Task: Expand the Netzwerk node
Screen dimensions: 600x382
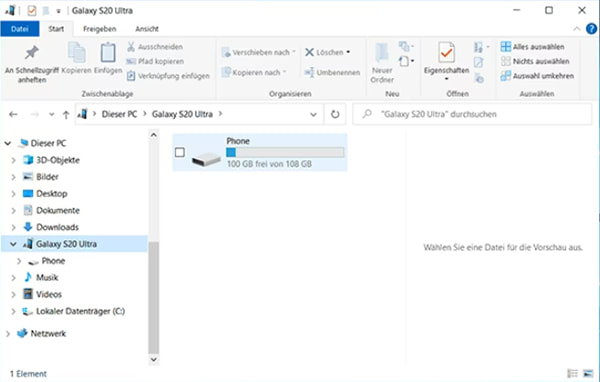Action: tap(8, 334)
